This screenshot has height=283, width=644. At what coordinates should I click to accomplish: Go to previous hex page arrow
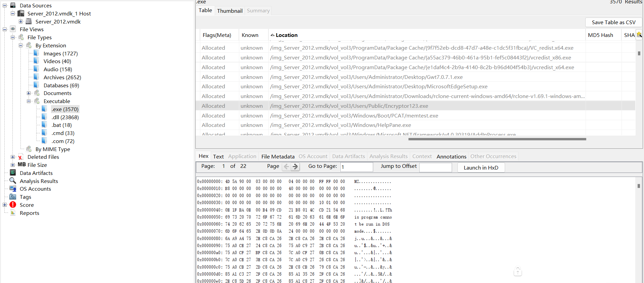click(x=286, y=167)
